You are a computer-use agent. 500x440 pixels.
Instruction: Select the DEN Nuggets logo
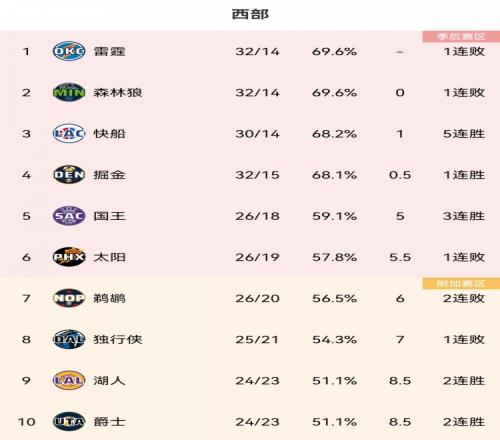tap(69, 175)
